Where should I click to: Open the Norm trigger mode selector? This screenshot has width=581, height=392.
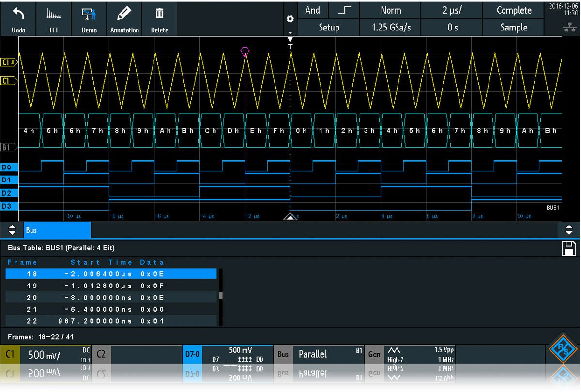click(x=390, y=10)
